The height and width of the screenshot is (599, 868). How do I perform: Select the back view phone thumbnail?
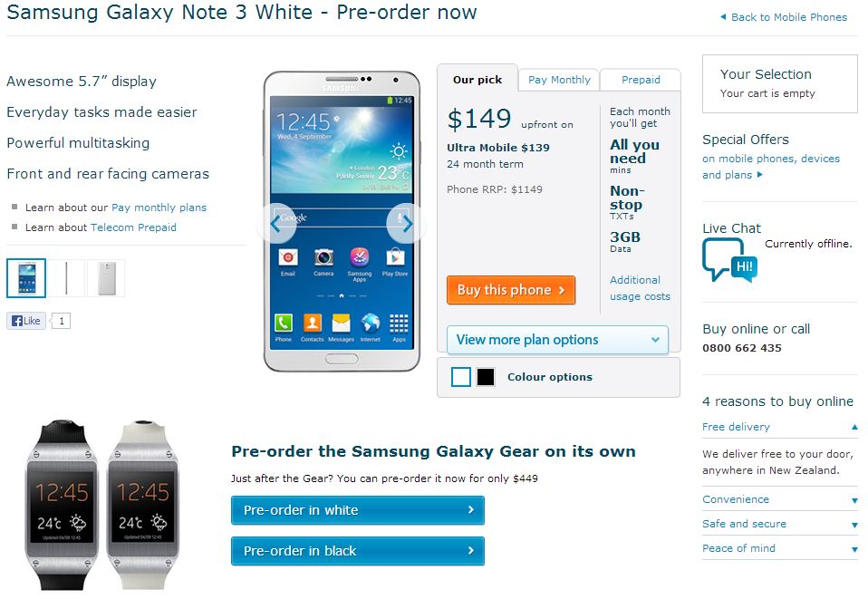tap(106, 278)
